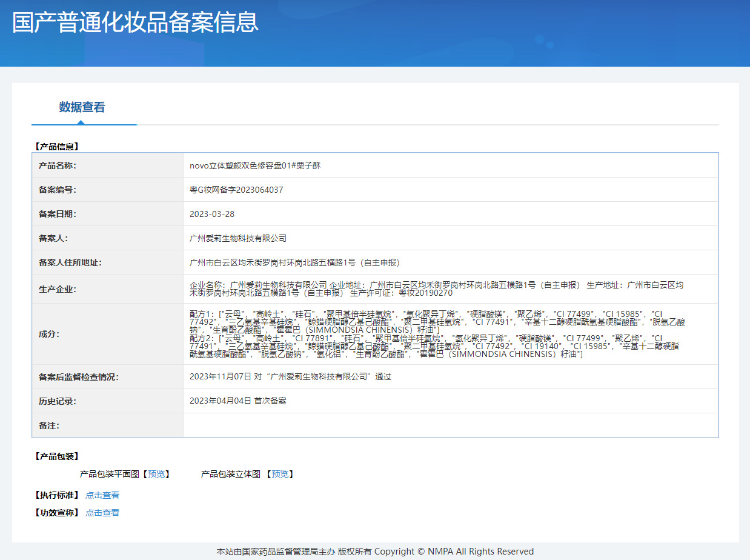750x560 pixels.
Task: Click the 备案人 label cell
Action: coord(108,238)
